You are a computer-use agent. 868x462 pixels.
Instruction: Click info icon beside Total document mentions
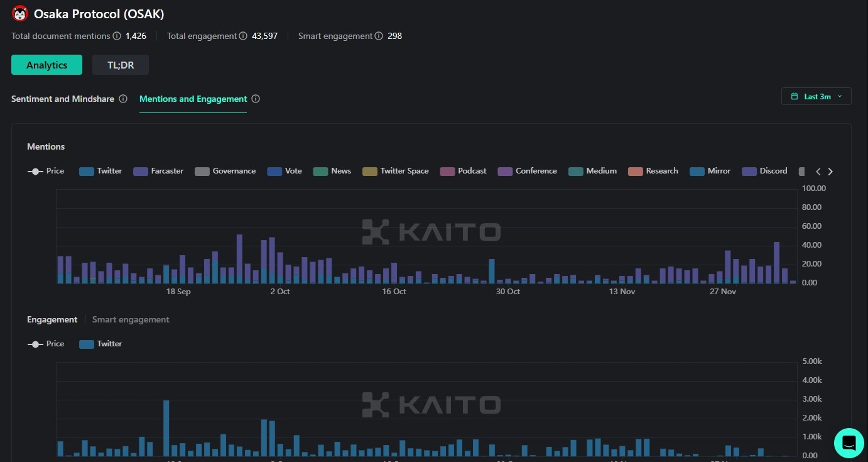coord(117,36)
